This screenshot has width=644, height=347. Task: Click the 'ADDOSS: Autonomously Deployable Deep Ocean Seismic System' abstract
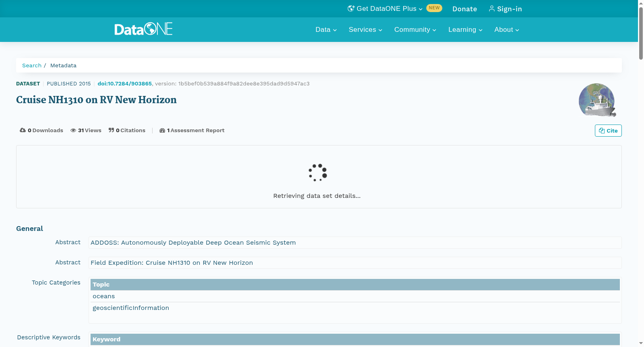click(193, 243)
